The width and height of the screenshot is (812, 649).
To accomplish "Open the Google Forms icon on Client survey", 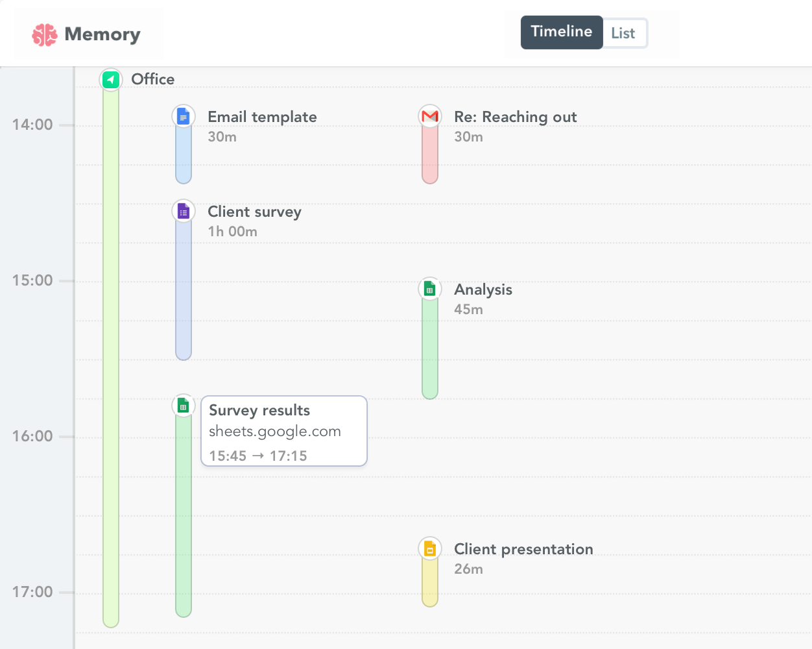I will (x=183, y=210).
